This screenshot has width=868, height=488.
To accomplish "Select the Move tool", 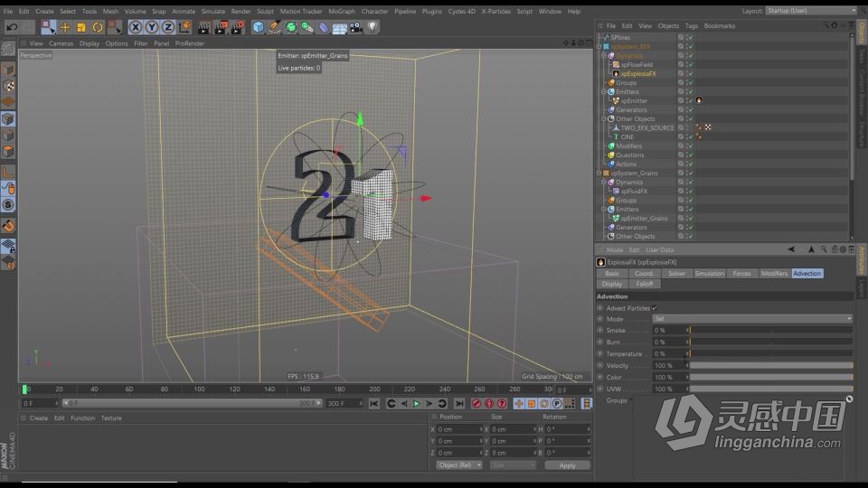I will click(65, 27).
